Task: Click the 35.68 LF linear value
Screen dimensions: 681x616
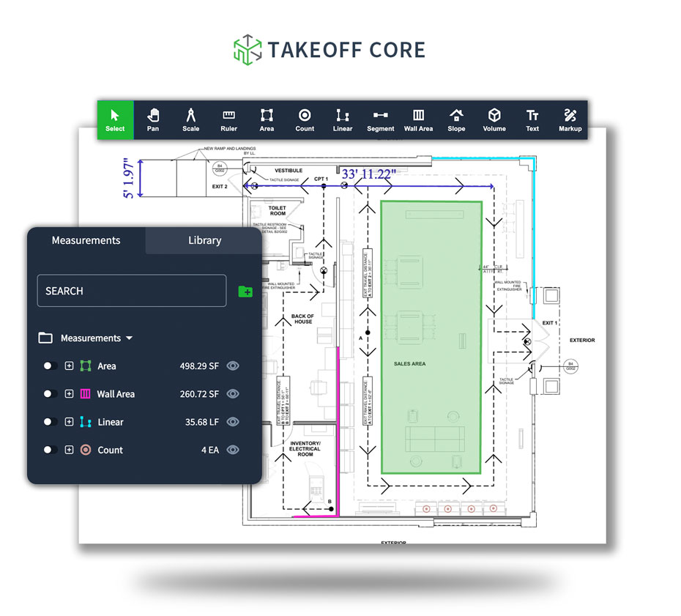Action: [202, 422]
